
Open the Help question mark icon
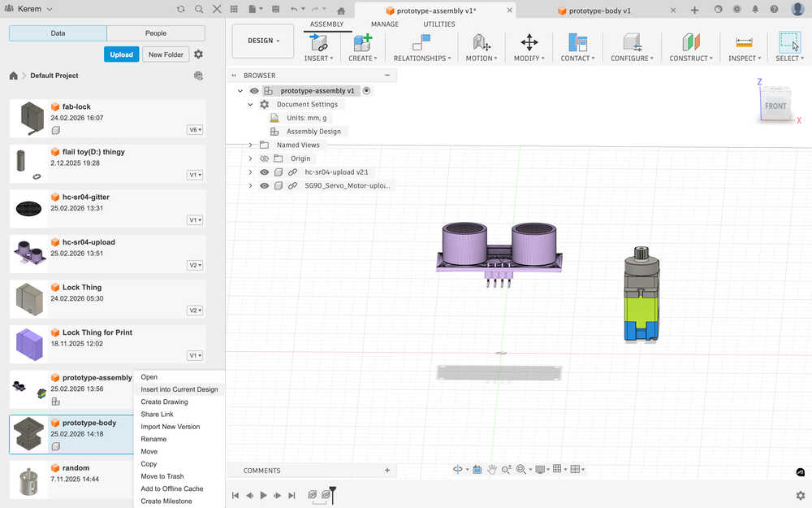click(x=774, y=9)
